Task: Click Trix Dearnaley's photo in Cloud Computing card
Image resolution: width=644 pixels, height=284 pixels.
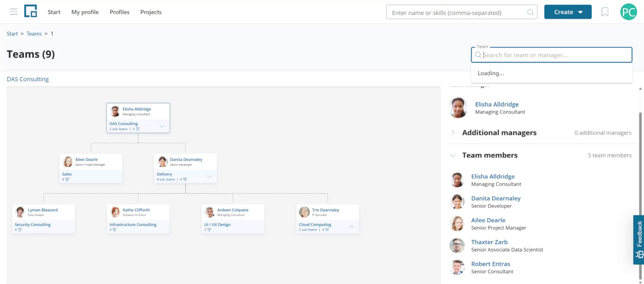Action: point(304,212)
